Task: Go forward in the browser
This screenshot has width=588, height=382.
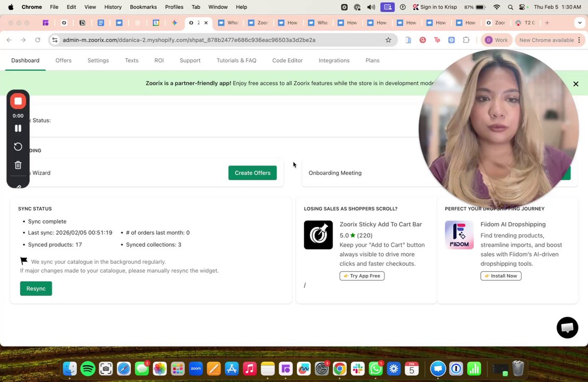Action: click(x=23, y=40)
